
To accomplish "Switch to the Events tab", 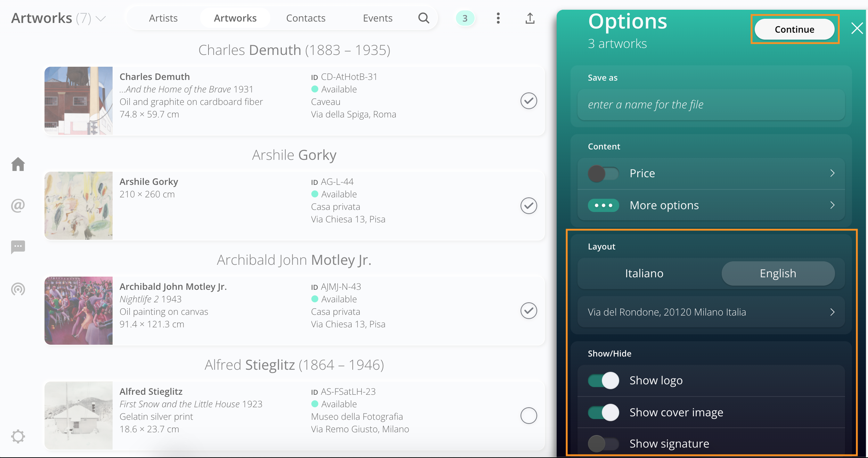I will (378, 18).
